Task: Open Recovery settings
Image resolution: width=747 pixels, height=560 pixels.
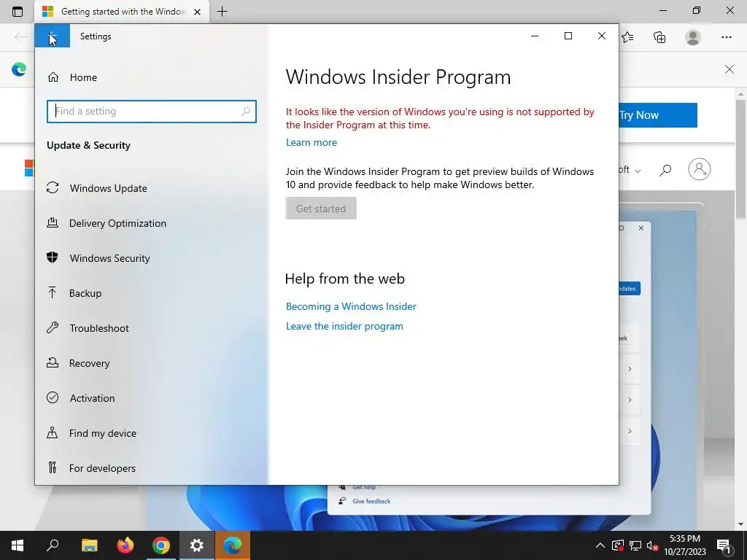Action: pos(152,363)
